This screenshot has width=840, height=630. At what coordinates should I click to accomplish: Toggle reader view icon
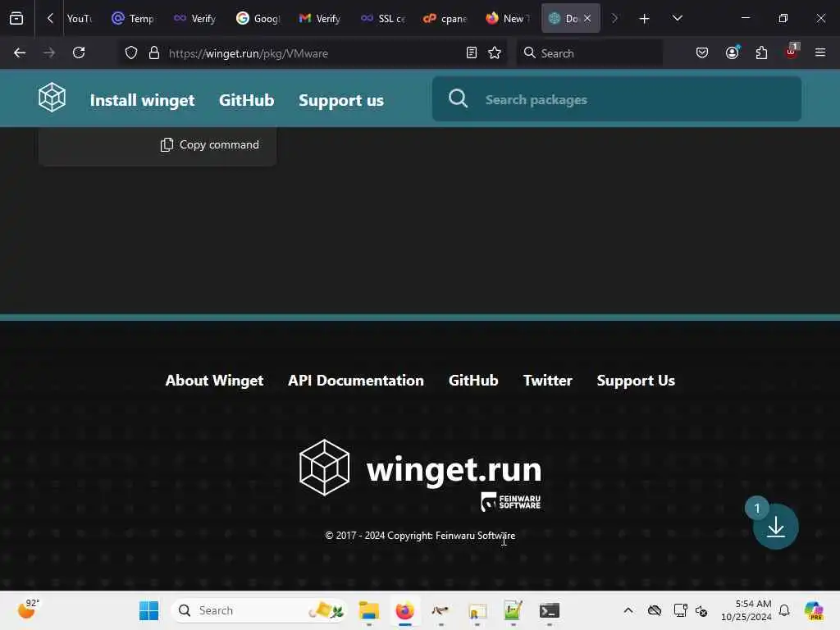click(x=472, y=53)
